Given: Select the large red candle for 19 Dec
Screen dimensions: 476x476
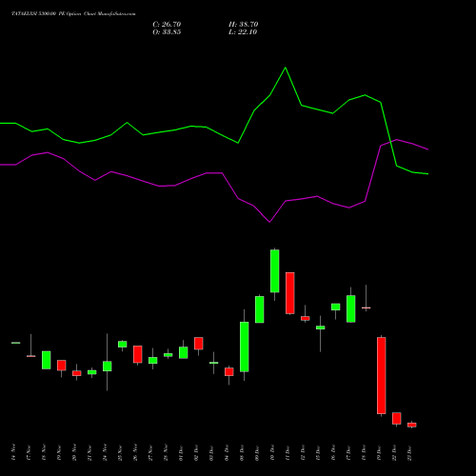Looking at the screenshot, I should tap(382, 375).
